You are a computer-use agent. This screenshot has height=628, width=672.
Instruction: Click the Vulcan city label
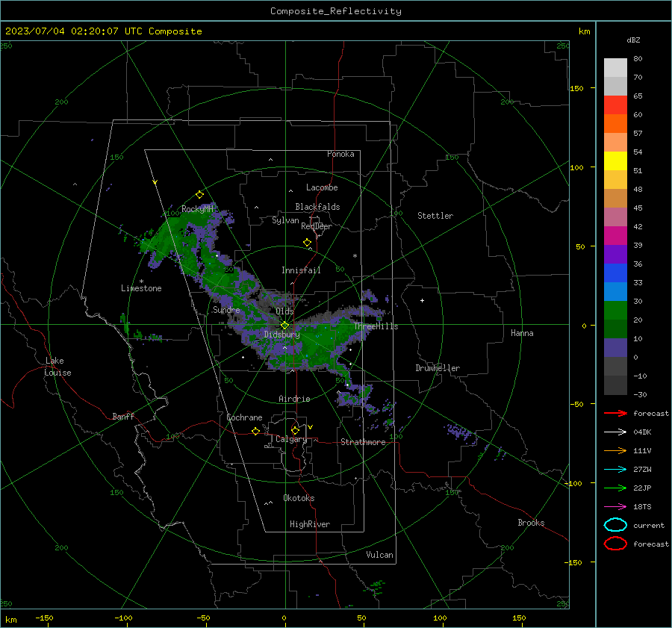click(x=379, y=555)
